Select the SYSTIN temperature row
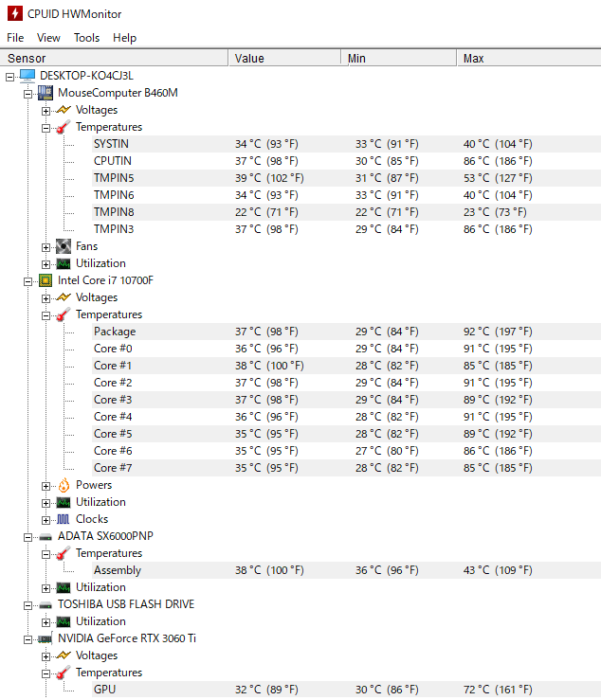This screenshot has width=601, height=700. (x=346, y=144)
